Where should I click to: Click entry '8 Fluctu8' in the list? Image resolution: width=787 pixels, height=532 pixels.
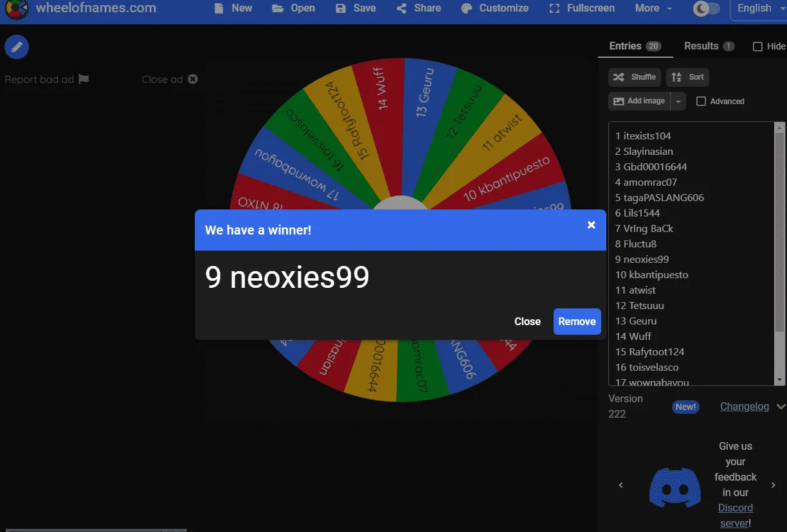pyautogui.click(x=636, y=244)
